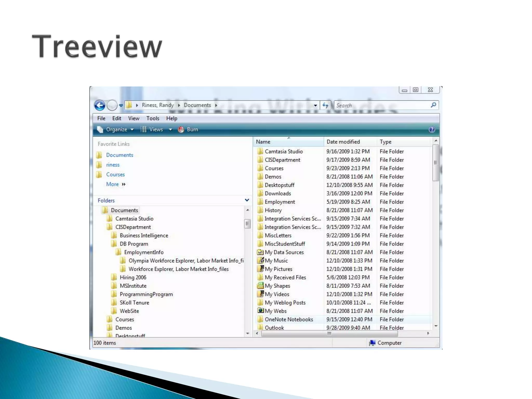Open the My Webs folder icon

point(260,311)
